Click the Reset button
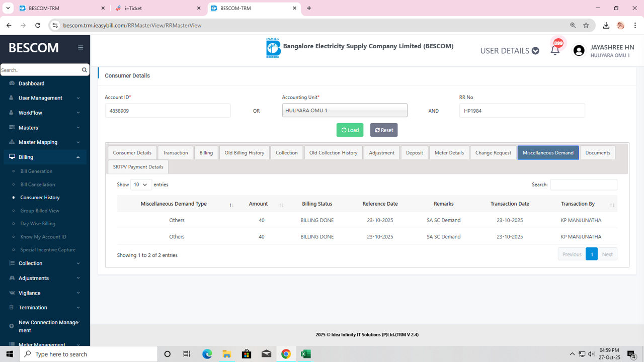644x362 pixels. click(383, 130)
